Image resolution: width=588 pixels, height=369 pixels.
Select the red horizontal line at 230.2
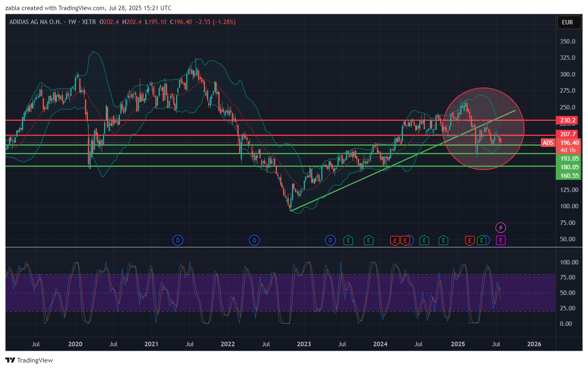(x=281, y=120)
